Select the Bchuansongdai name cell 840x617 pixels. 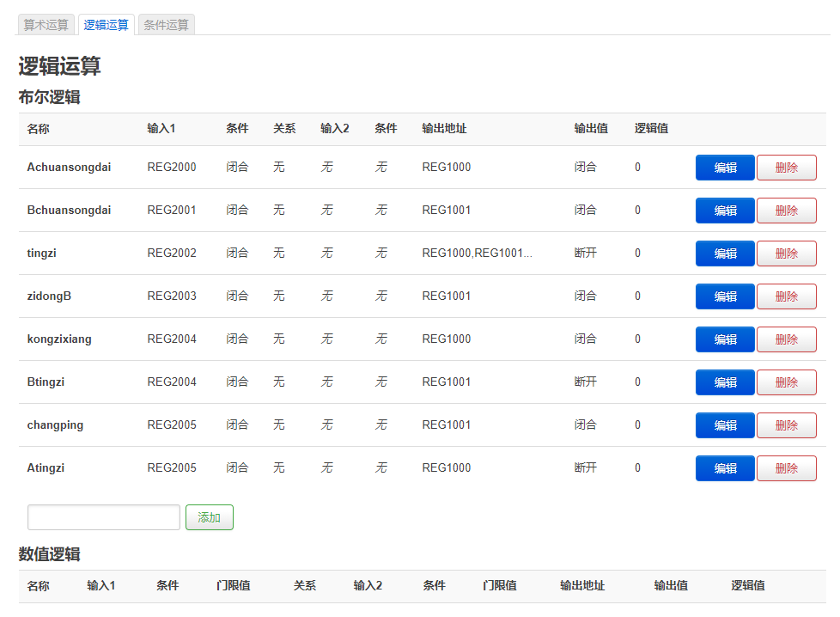(69, 211)
